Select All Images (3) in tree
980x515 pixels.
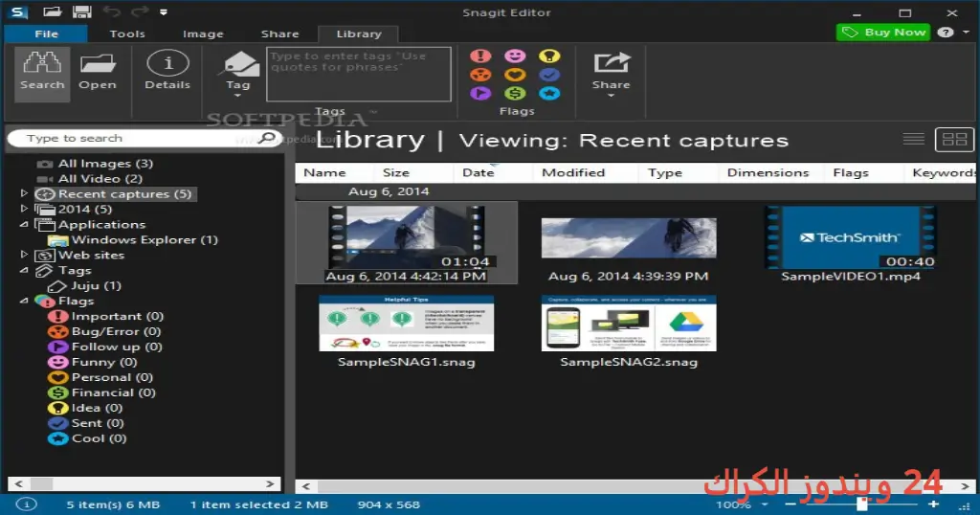105,163
